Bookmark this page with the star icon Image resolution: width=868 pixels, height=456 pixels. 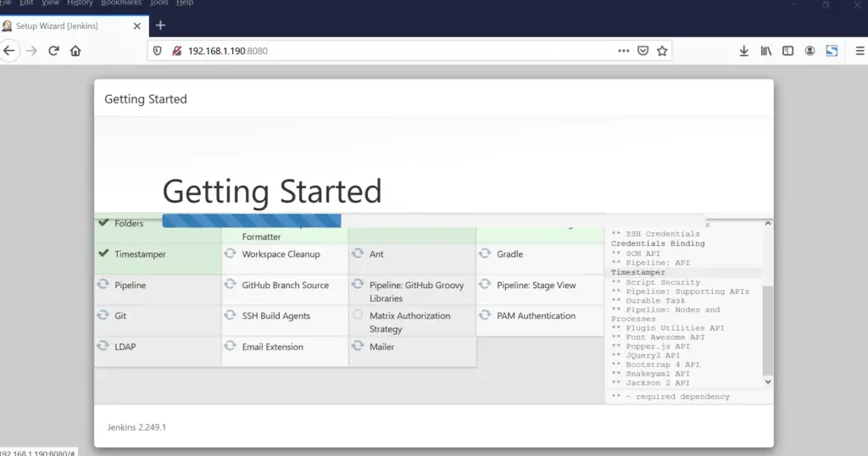pos(662,51)
